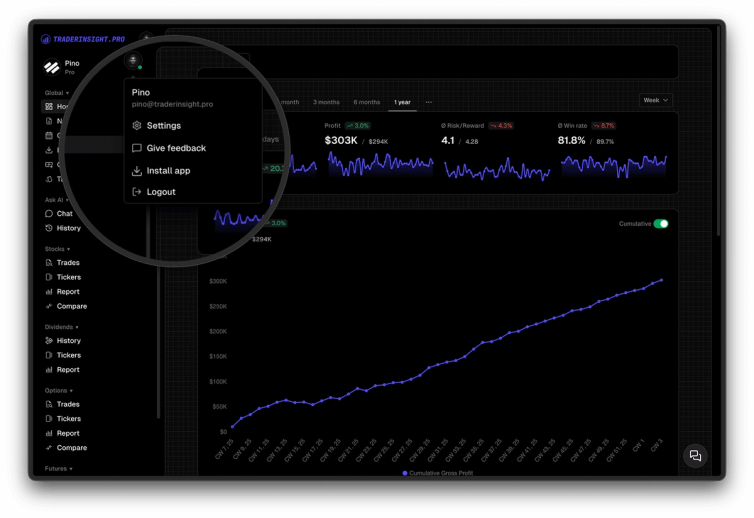
Task: Open Compare under Options
Action: coord(66,447)
